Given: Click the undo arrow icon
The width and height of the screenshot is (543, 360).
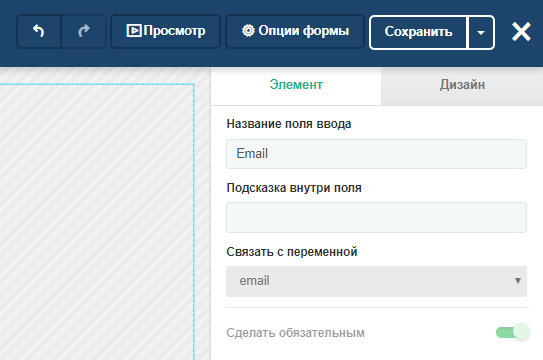Looking at the screenshot, I should (39, 32).
